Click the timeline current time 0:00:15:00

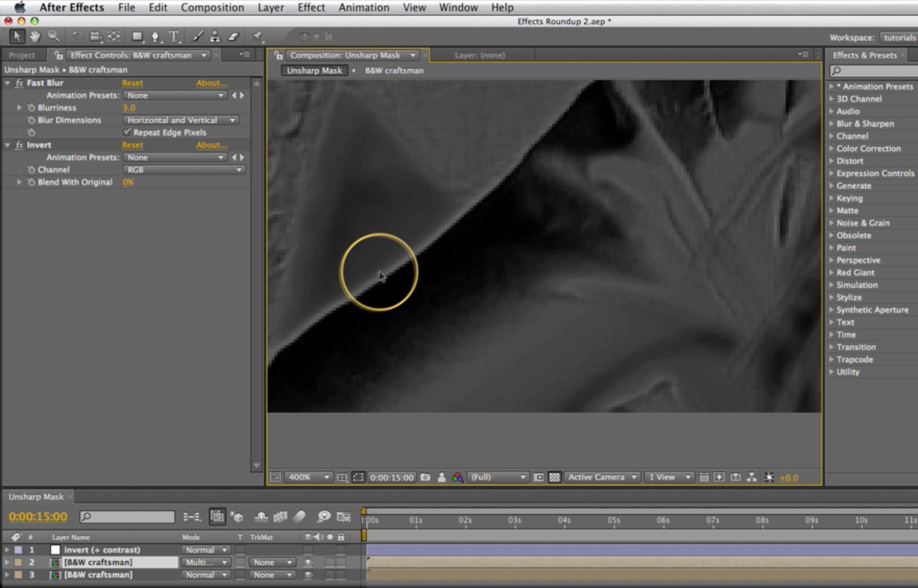coord(38,517)
